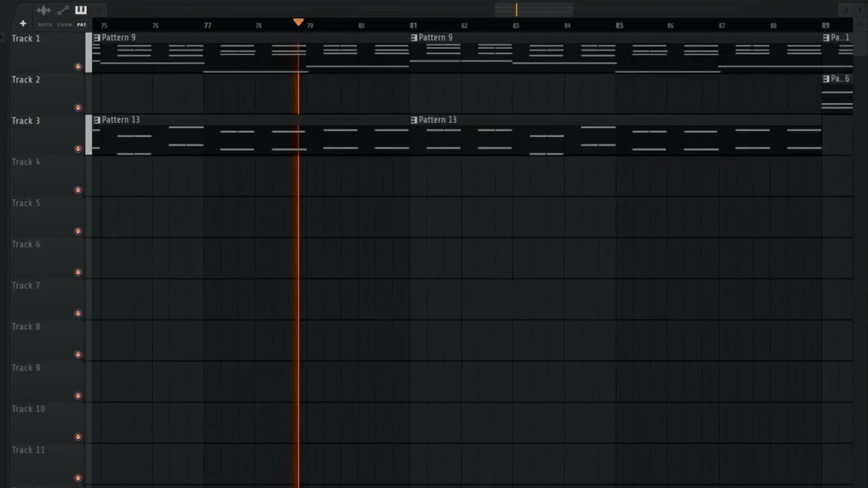The image size is (868, 488).
Task: Toggle the Track 6 mute switch
Action: (x=78, y=272)
